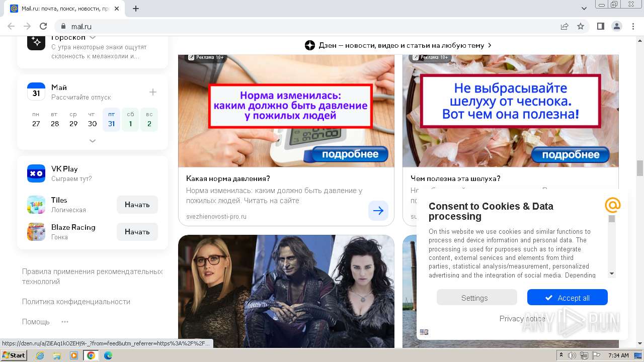Screen dimensions: 644x362
Task: Open the Privacy notice link
Action: pos(522,319)
